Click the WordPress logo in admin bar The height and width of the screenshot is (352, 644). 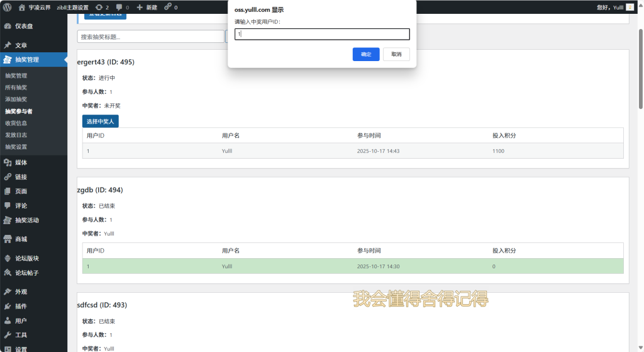8,7
